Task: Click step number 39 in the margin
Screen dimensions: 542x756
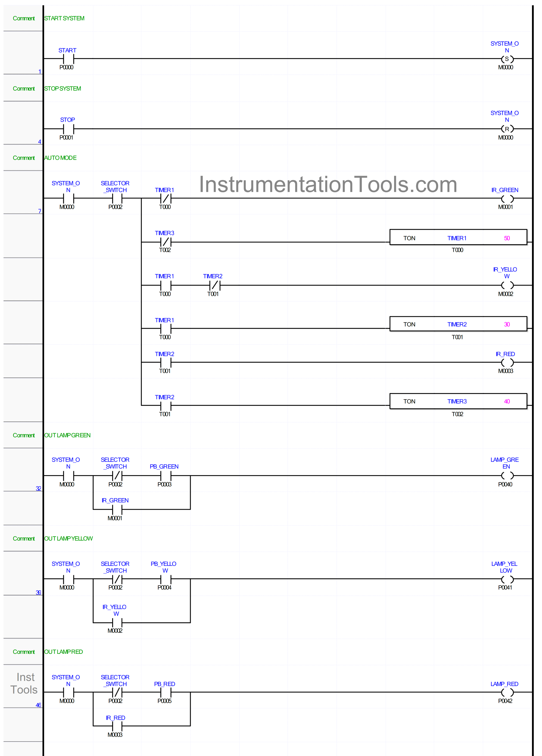Action: coord(39,593)
